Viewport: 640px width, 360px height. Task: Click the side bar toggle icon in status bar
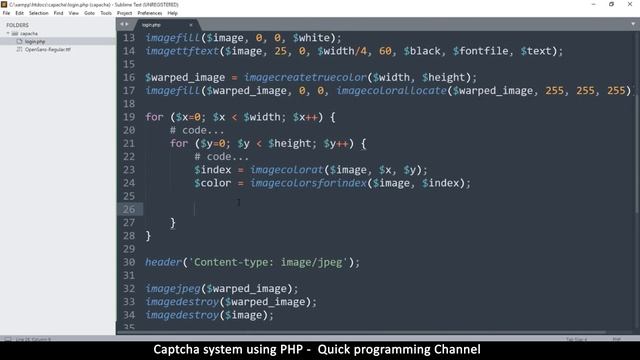tap(7, 339)
